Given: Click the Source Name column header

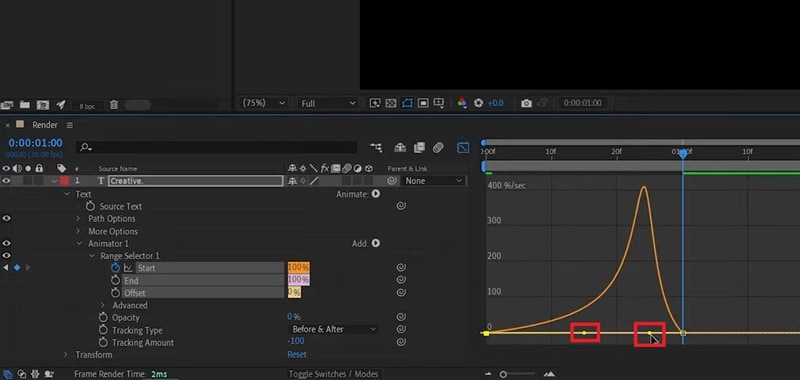Looking at the screenshot, I should [x=118, y=169].
